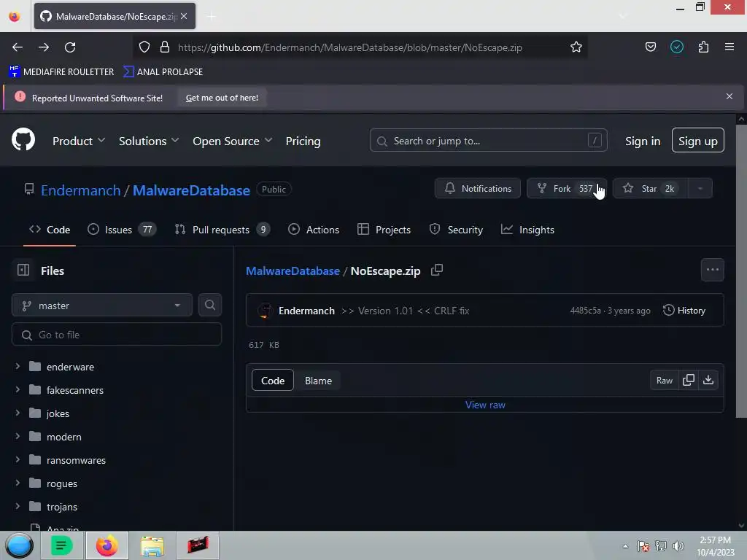This screenshot has height=560, width=747.
Task: Select the Blame view toggle
Action: [318, 381]
